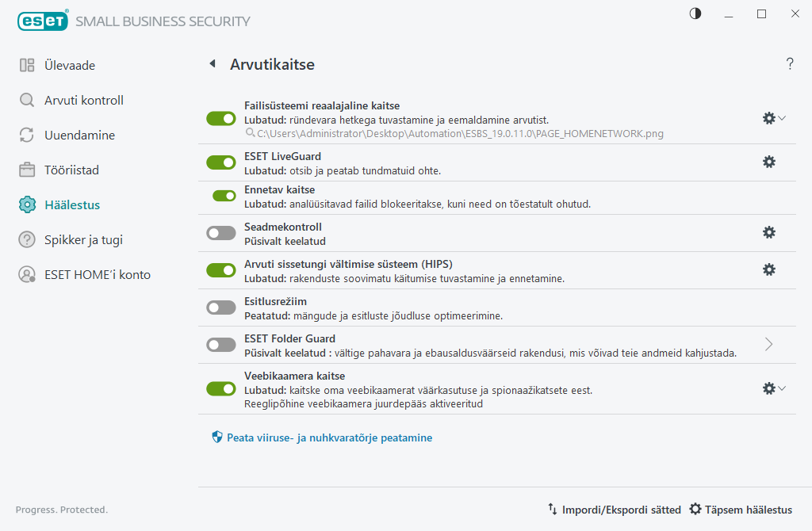Viewport: 812px width, 531px height.
Task: Click the back arrow beside Arvutikaitse
Action: (x=212, y=64)
